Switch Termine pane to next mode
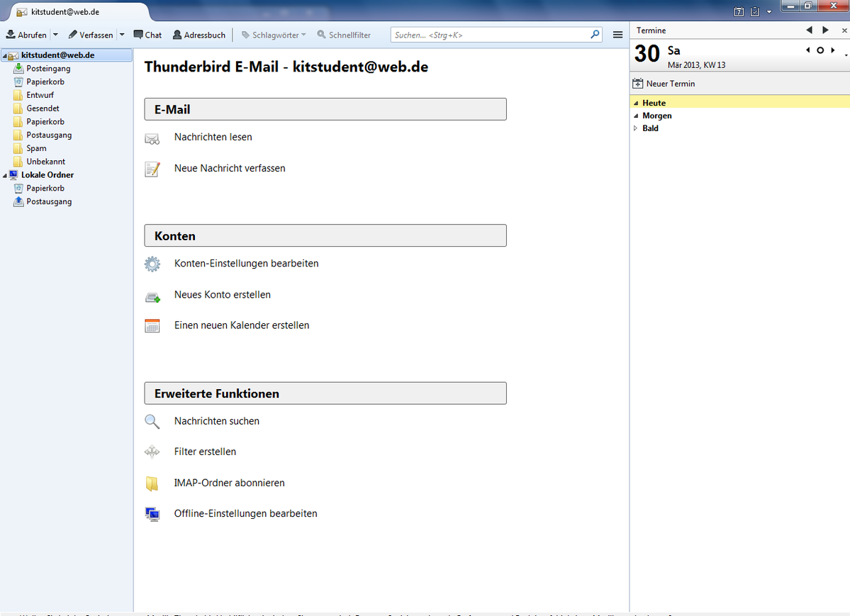 pos(825,30)
